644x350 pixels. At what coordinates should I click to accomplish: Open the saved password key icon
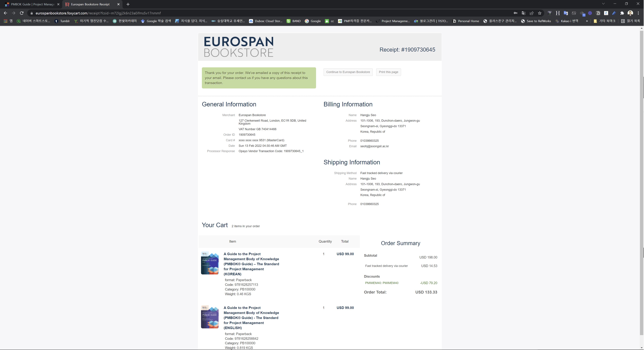point(516,13)
